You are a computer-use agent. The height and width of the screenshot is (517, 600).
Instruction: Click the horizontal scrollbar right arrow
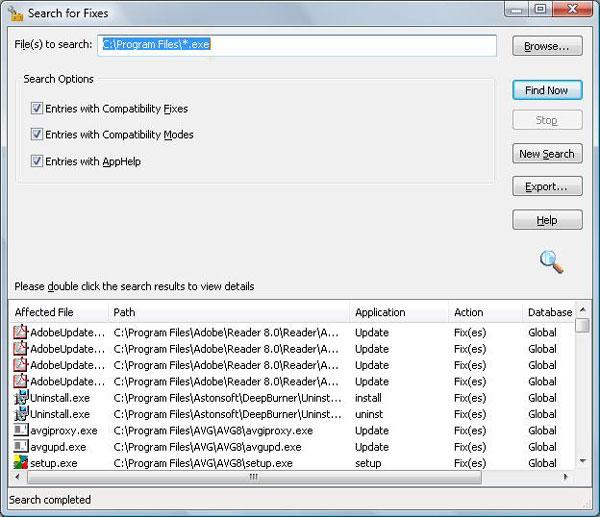[x=566, y=477]
